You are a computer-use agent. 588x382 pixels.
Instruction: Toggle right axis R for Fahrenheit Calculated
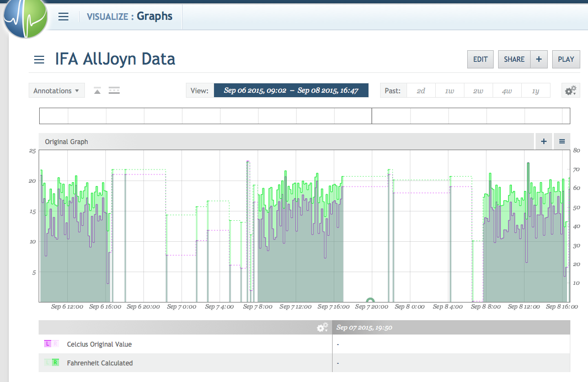click(56, 362)
